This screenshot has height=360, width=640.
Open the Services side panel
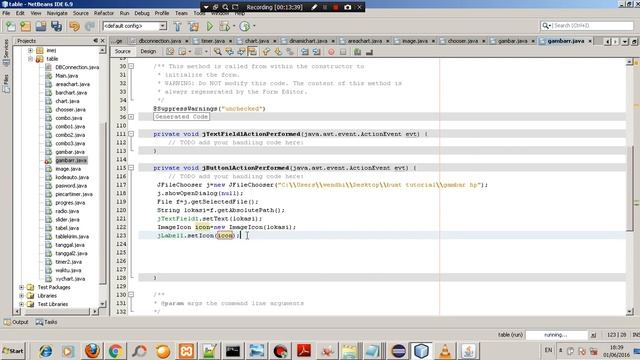coord(6,53)
